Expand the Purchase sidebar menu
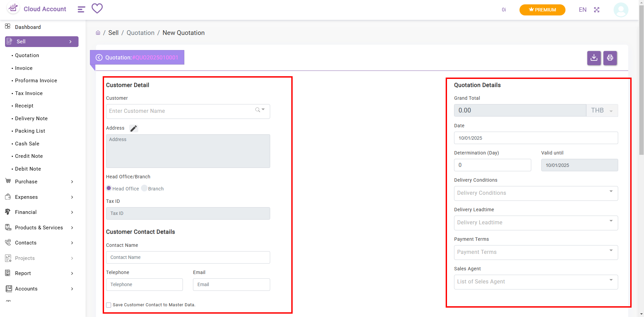Image resolution: width=644 pixels, height=317 pixels. tap(40, 182)
